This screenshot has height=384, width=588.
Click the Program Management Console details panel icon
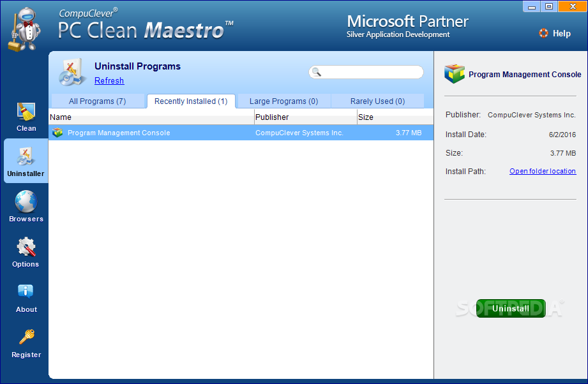[454, 74]
